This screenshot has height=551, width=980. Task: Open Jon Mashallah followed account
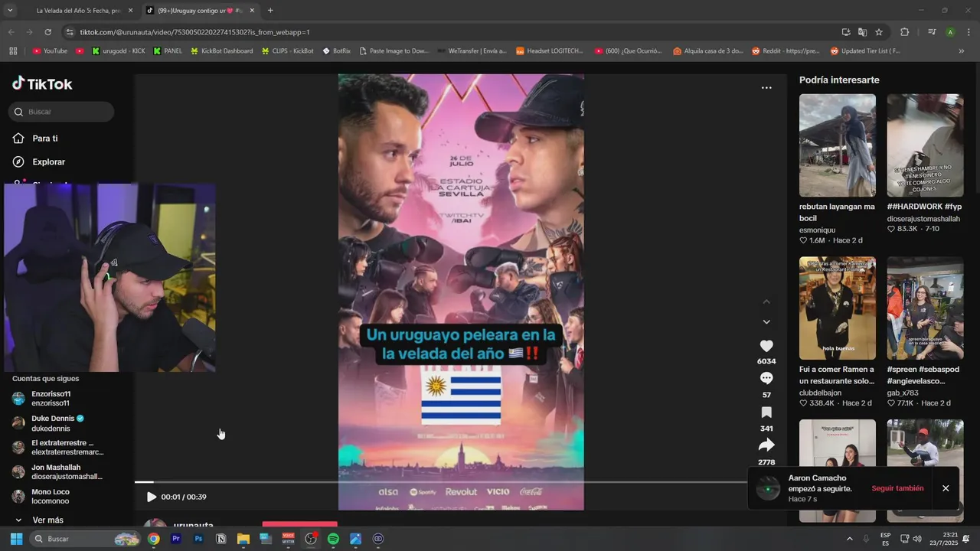pyautogui.click(x=57, y=471)
